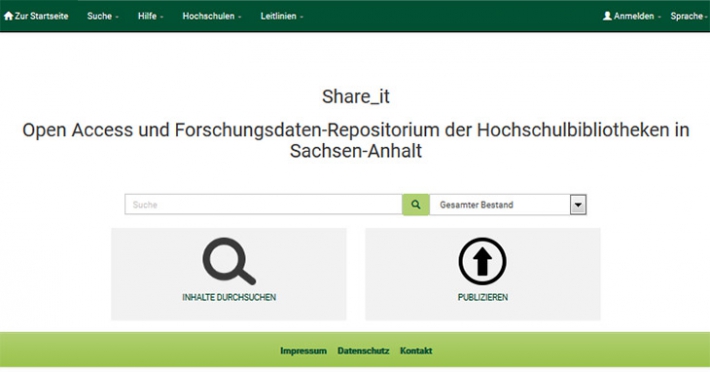Screen dimensions: 710x372
Task: Click the green magnifier search button
Action: [x=416, y=205]
